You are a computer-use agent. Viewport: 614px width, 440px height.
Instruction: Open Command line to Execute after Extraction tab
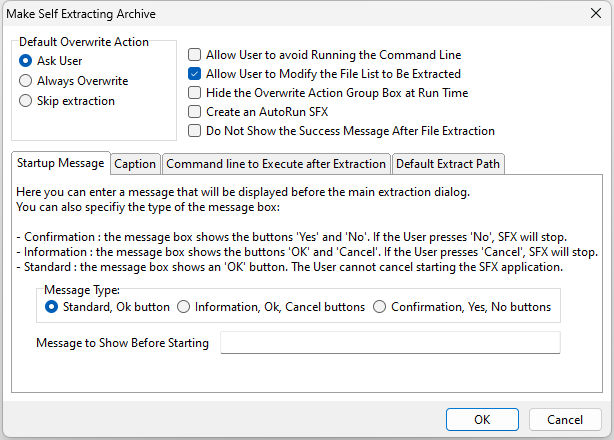(x=276, y=164)
